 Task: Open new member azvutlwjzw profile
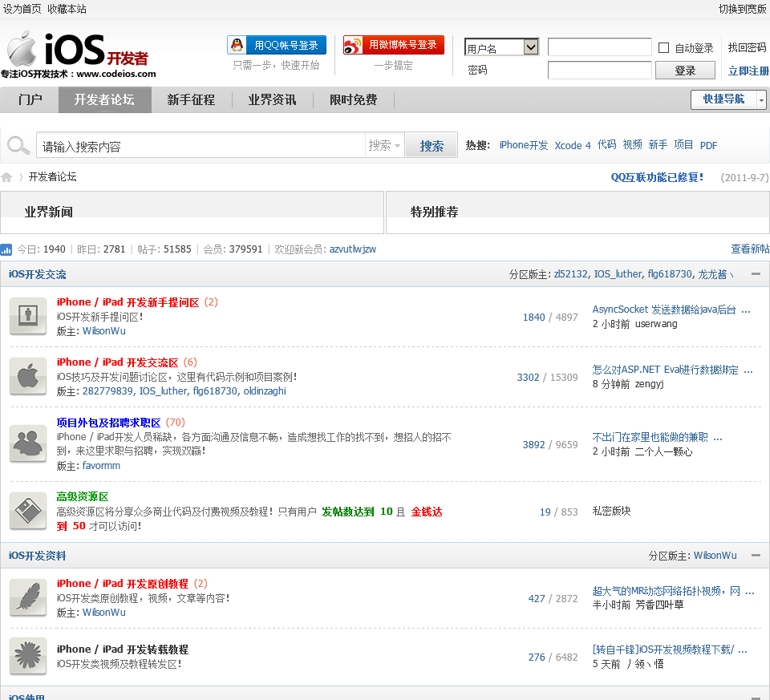click(x=353, y=249)
